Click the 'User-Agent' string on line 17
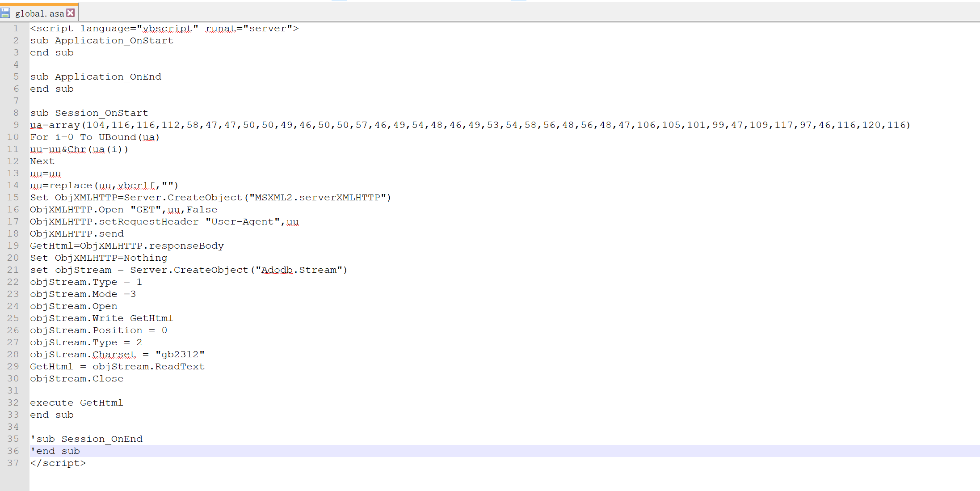 (x=242, y=222)
